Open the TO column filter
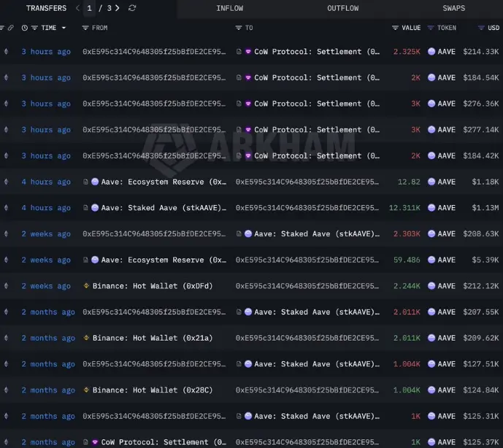Screen dimensions: 503x448 (x=238, y=28)
